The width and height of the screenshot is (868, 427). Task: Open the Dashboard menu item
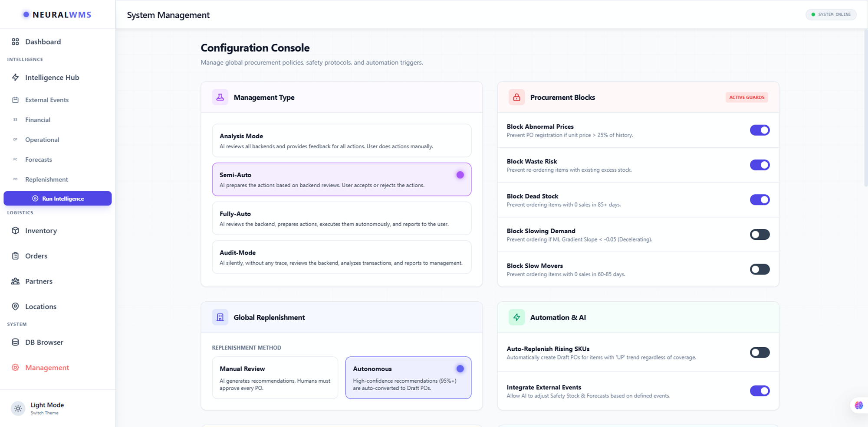[x=43, y=42]
